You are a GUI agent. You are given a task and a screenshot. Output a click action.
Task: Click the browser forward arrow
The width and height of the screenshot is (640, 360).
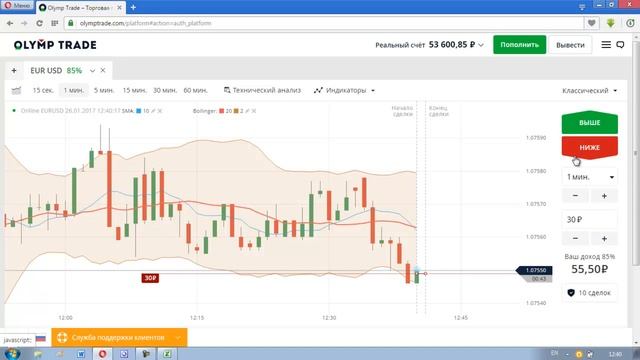pyautogui.click(x=24, y=23)
